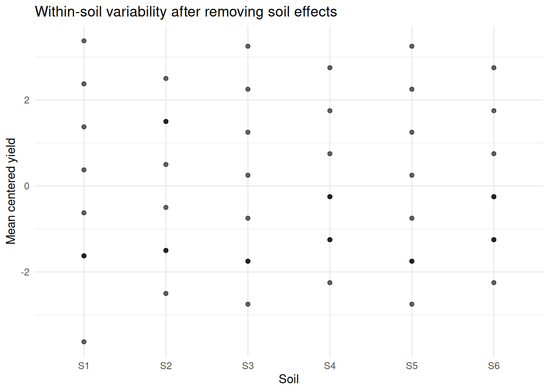This screenshot has height=392, width=549.
Task: Click the y-axis tick label -2
Action: coord(25,272)
